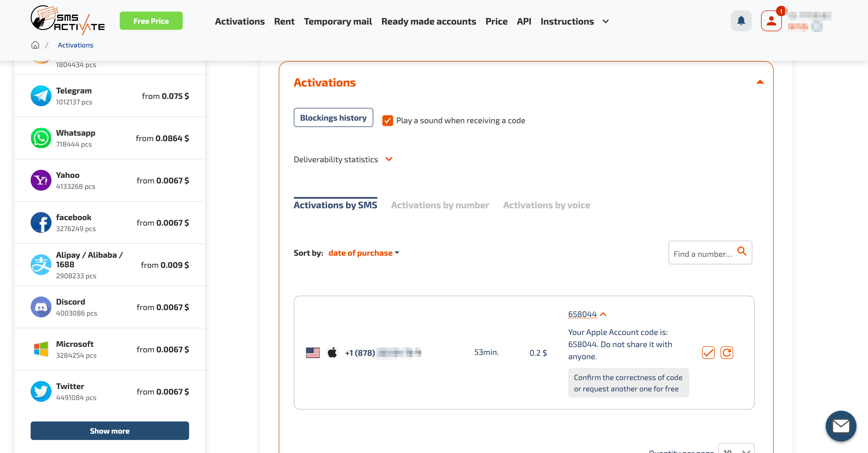
Task: Request another code via refresh icon
Action: coord(727,353)
